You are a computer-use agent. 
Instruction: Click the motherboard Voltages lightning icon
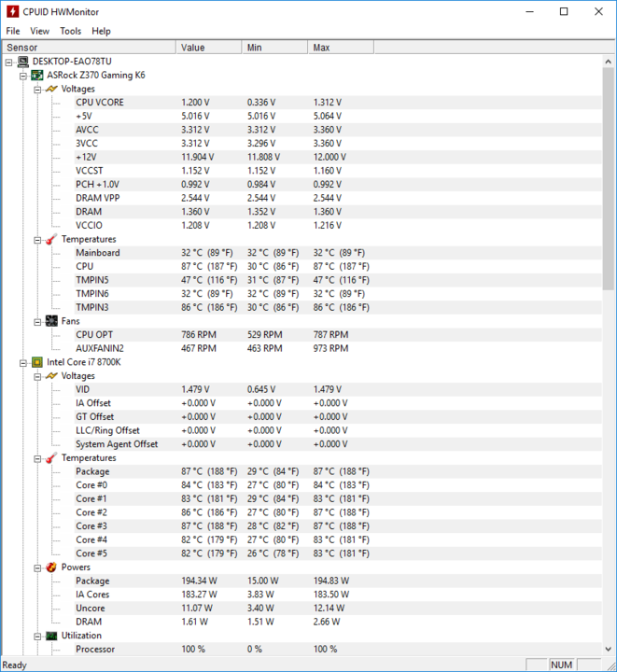click(x=51, y=90)
